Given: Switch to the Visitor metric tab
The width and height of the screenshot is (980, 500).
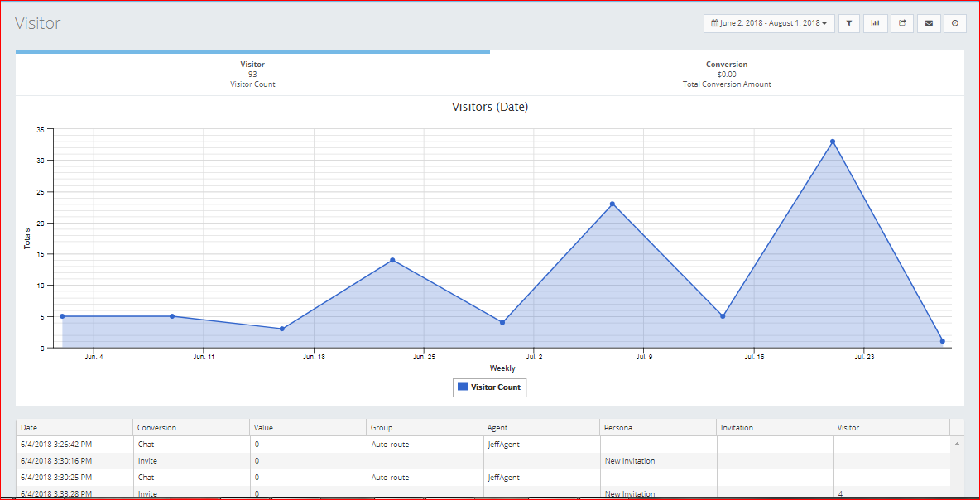Looking at the screenshot, I should [x=252, y=75].
